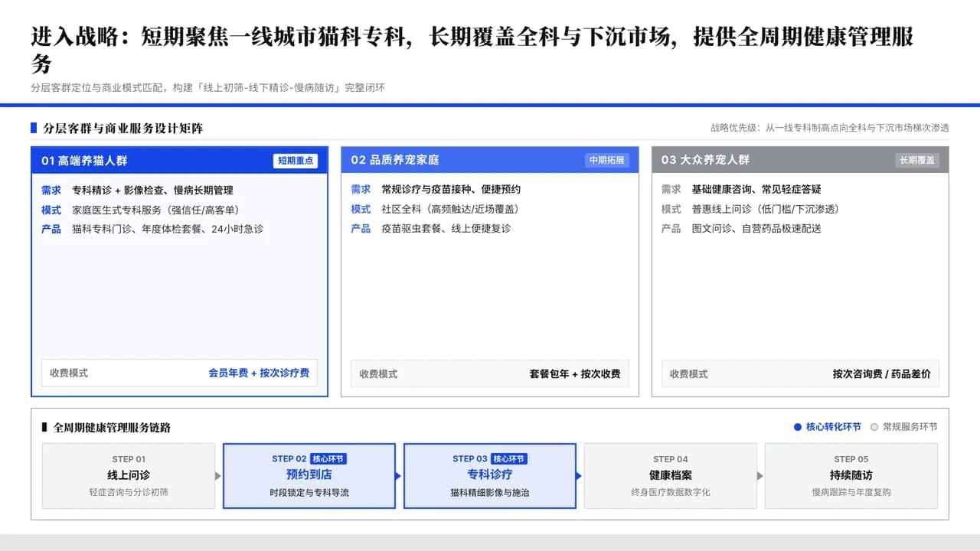Click the STEP 02 预约到店 box
Viewport: 980px width, 551px height.
[x=309, y=476]
